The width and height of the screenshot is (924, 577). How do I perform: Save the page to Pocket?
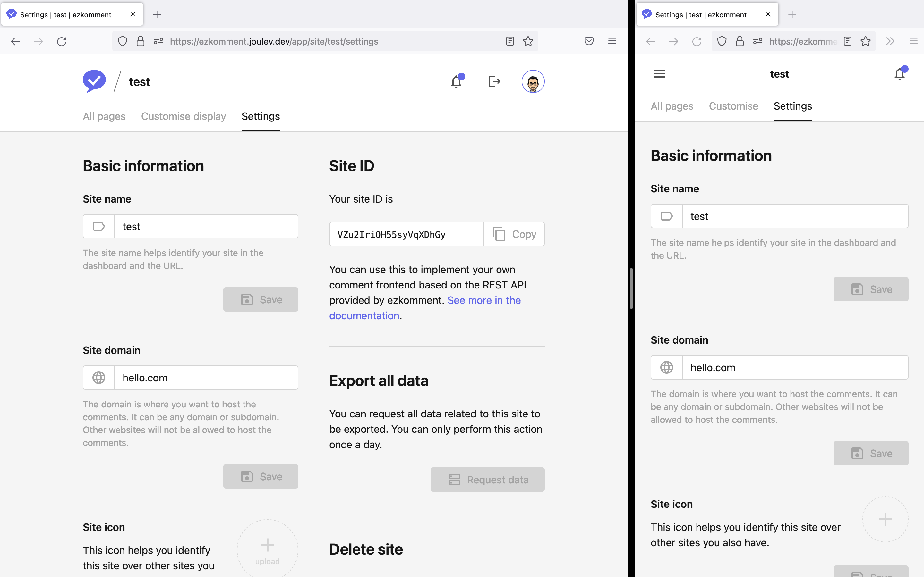pos(589,41)
